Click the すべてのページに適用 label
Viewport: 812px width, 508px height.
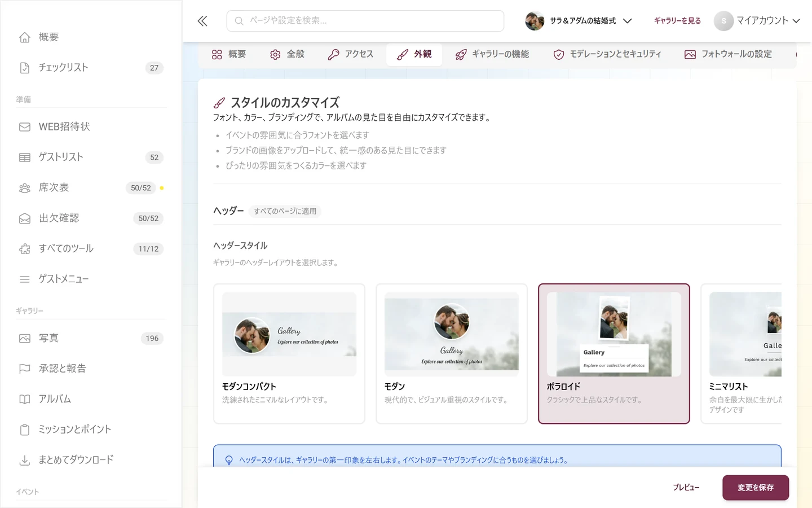coord(285,211)
